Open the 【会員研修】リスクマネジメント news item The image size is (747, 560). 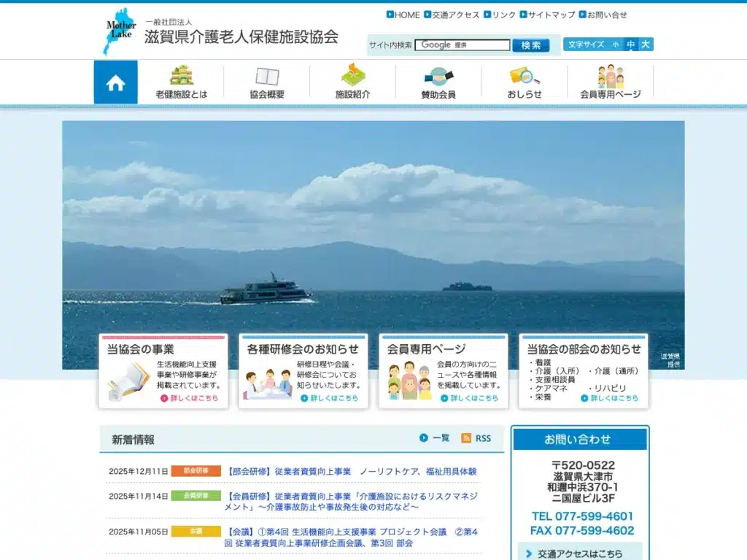[351, 502]
